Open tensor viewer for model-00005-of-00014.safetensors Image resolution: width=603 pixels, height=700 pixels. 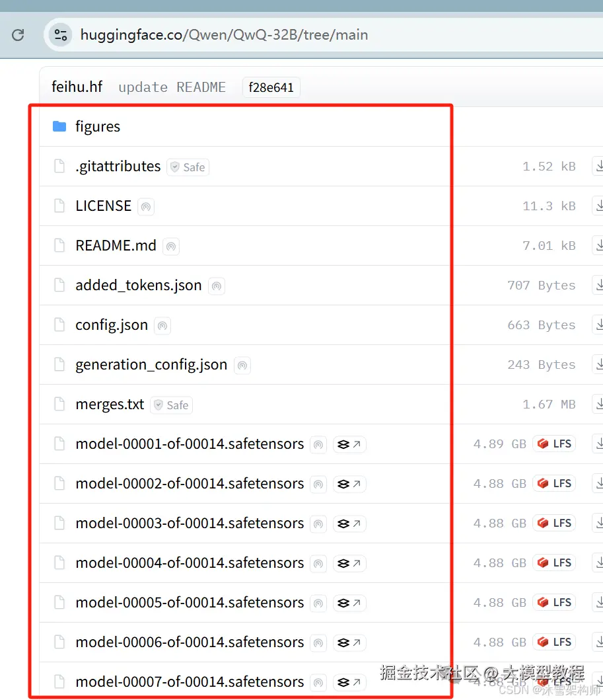pyautogui.click(x=349, y=603)
